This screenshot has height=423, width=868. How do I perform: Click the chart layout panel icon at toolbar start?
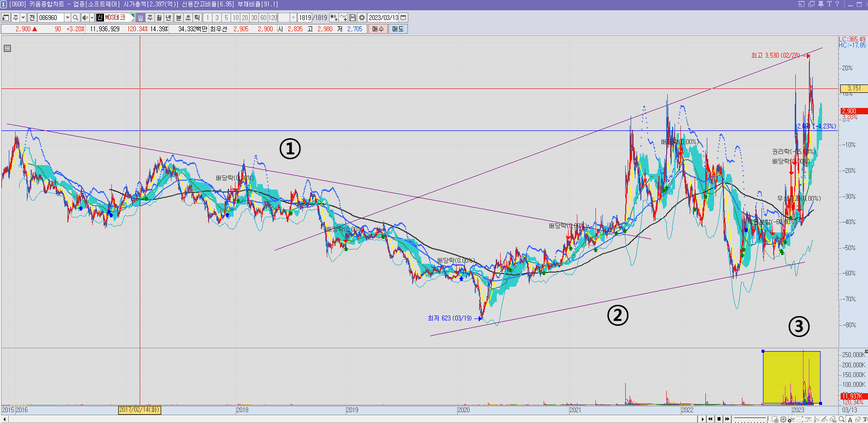(6, 18)
